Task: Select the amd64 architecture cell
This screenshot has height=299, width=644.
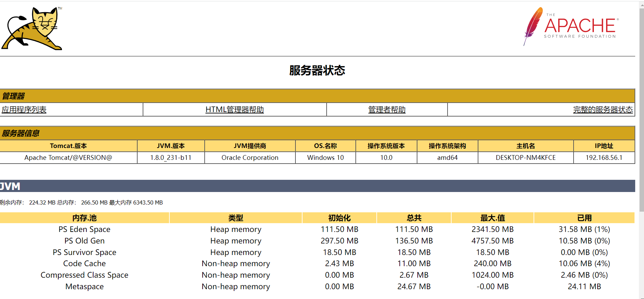Action: point(448,158)
